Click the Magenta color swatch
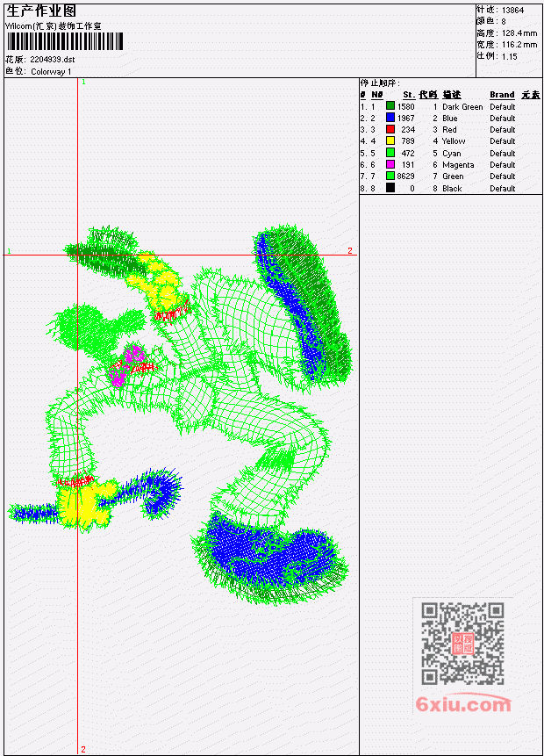 pos(390,164)
